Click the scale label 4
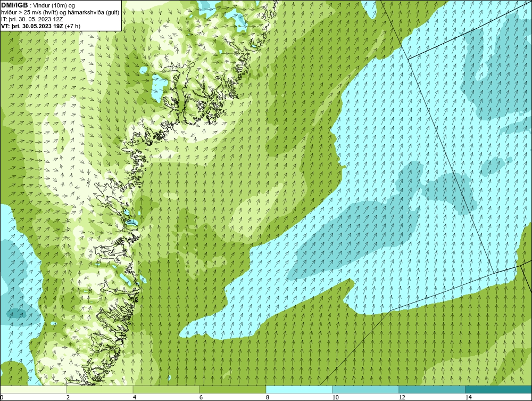 pyautogui.click(x=135, y=397)
